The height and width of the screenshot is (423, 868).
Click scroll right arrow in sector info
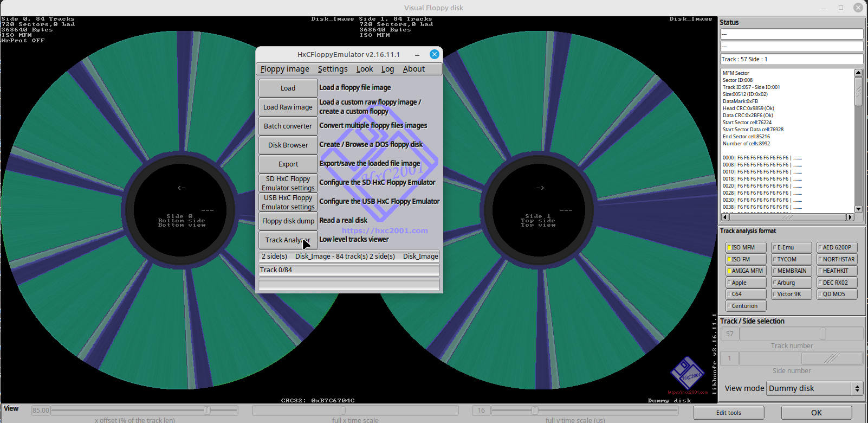pos(850,217)
